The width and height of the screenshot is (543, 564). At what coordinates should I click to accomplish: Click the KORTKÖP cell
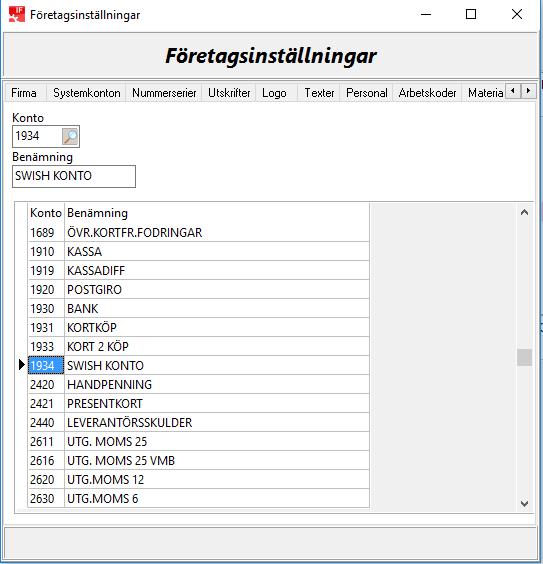(x=217, y=328)
